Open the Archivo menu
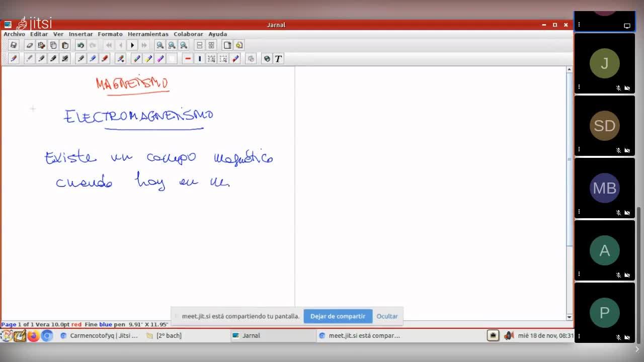This screenshot has width=644, height=362. point(14,34)
